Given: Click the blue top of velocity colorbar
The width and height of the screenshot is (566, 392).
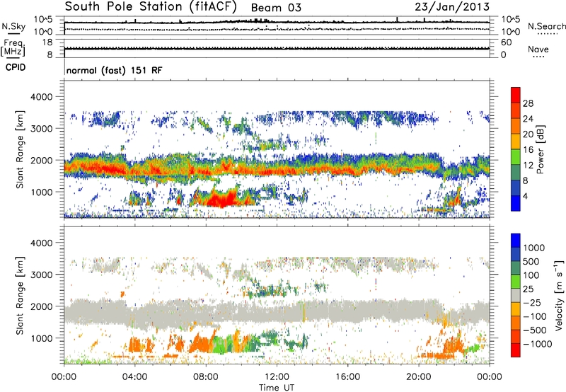Looking at the screenshot, I should pyautogui.click(x=516, y=241).
